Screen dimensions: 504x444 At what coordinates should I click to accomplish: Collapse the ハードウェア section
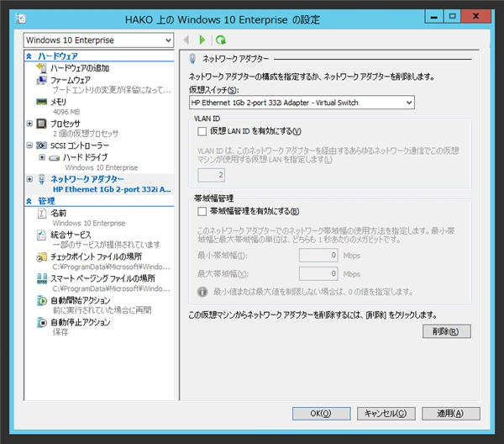pyautogui.click(x=29, y=56)
